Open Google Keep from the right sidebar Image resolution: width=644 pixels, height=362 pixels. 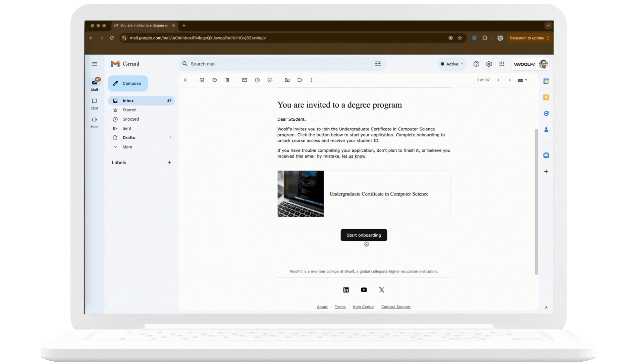tap(546, 97)
